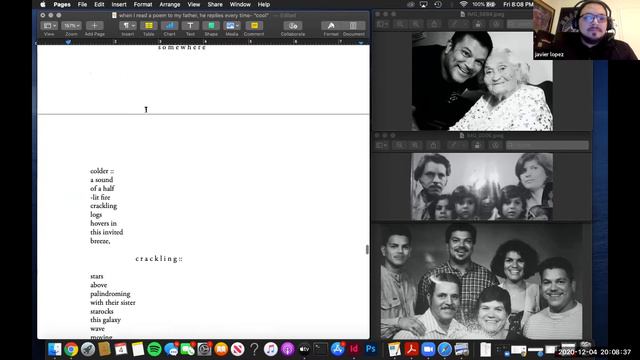Open Notes app in the Dock
Screen dimensions: 640x360
coord(138,349)
